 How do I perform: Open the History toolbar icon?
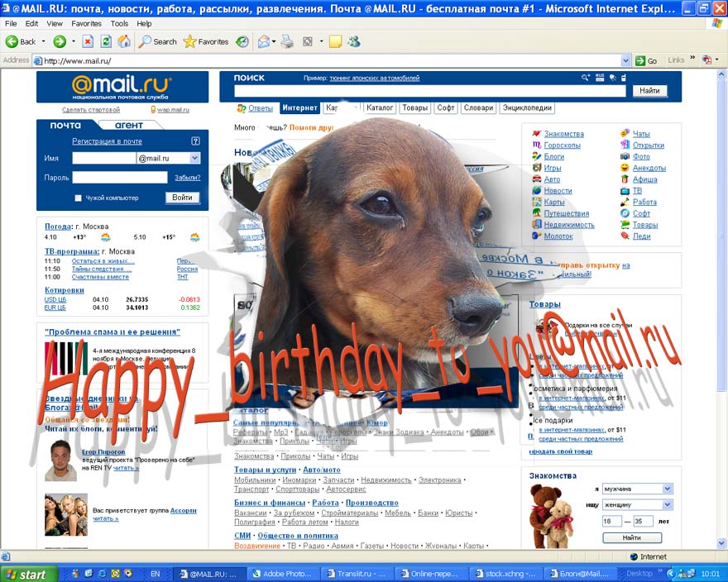click(x=242, y=41)
